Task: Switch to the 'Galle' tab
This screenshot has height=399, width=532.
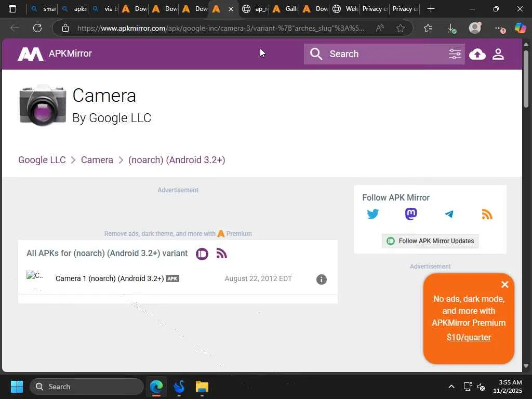Action: tap(285, 9)
